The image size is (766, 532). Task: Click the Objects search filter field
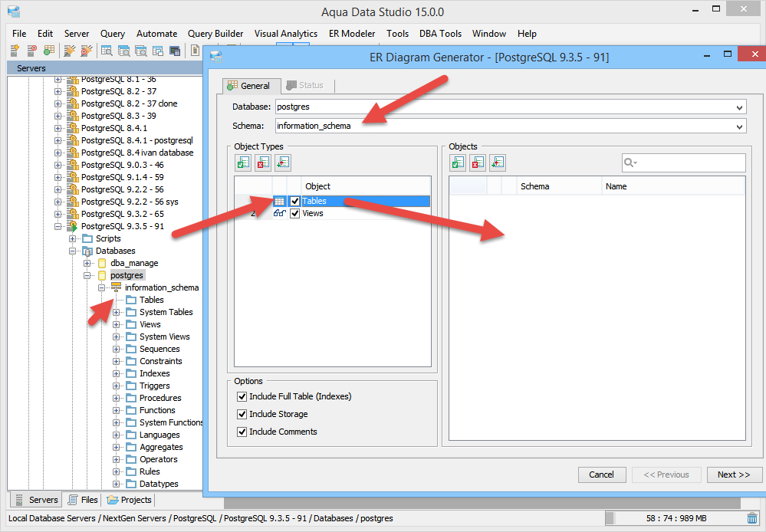pyautogui.click(x=683, y=163)
